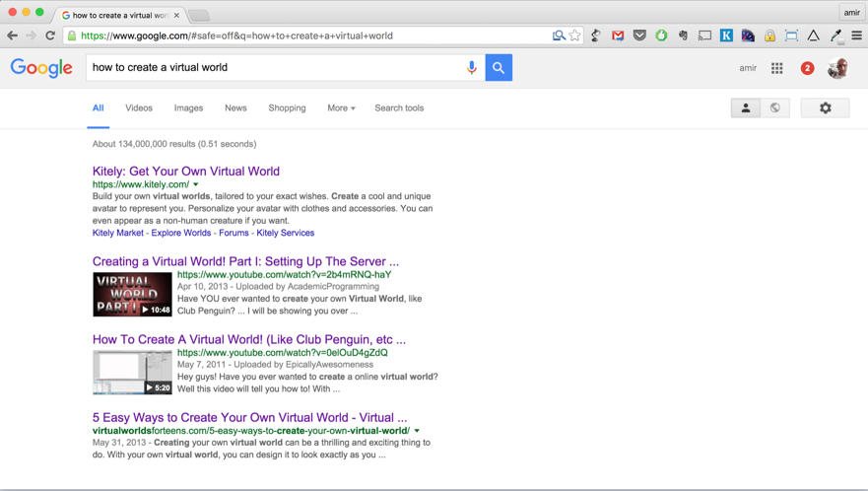Switch to the News tab

[235, 108]
